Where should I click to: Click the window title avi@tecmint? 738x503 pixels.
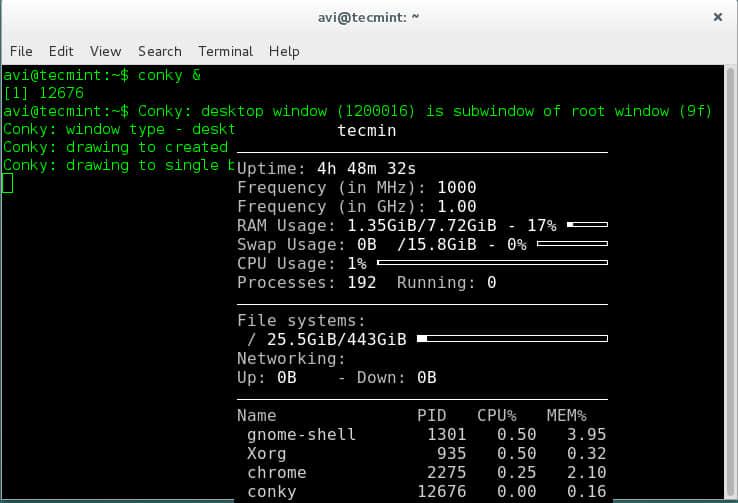point(369,17)
